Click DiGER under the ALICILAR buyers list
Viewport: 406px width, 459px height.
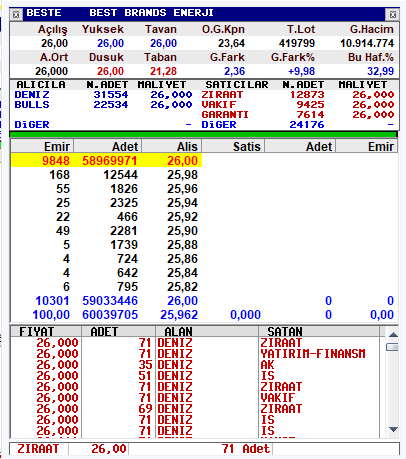(32, 125)
